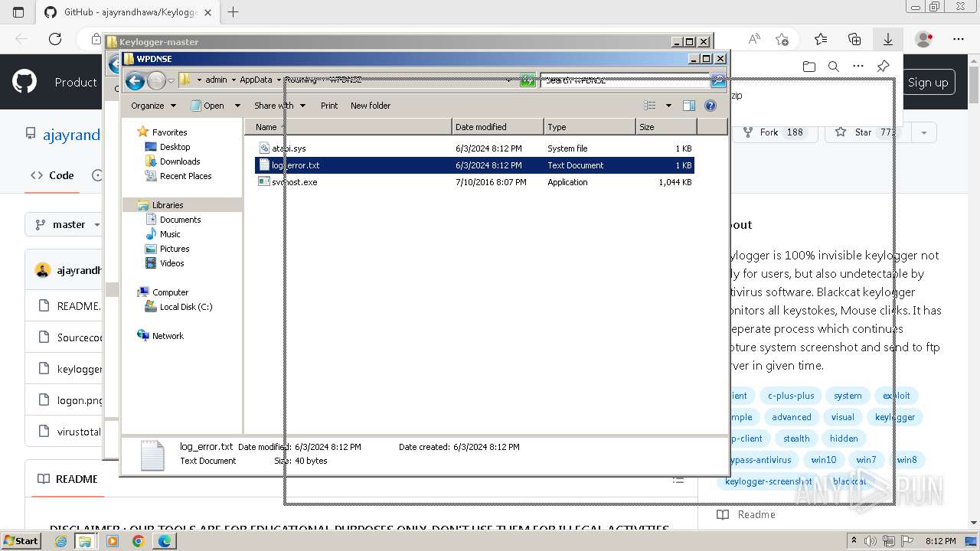Click the stealth topic tag
980x551 pixels.
point(796,439)
